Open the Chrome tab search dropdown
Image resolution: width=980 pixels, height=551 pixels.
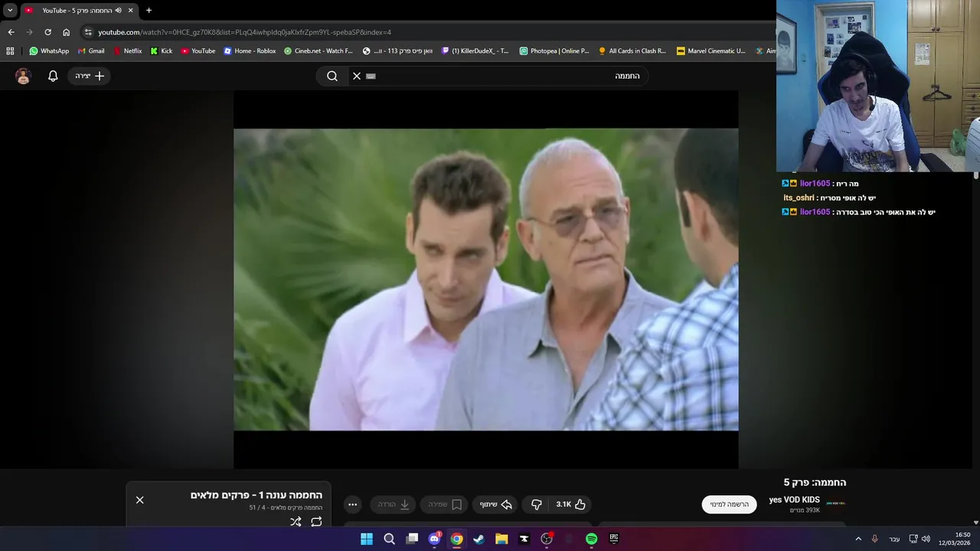point(10,10)
